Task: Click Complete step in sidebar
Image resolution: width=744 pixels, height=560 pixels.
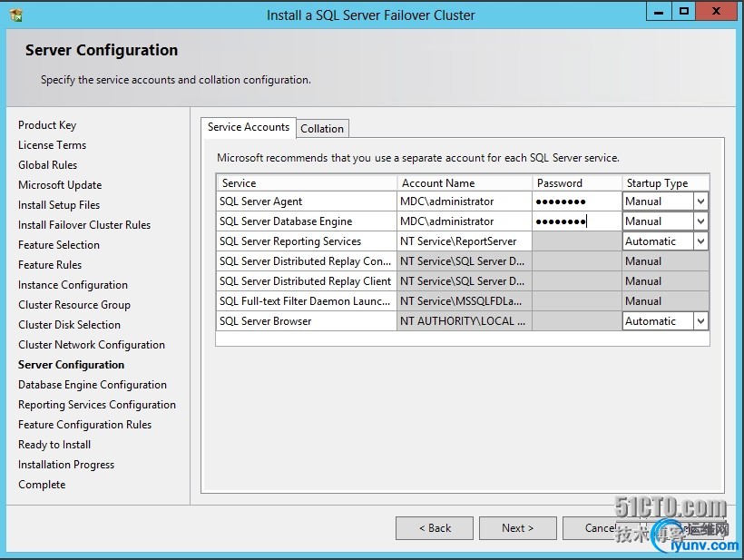Action: tap(42, 485)
